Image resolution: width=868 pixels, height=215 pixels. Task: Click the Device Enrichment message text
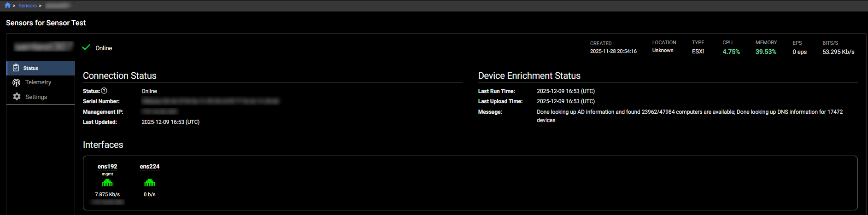pyautogui.click(x=689, y=112)
